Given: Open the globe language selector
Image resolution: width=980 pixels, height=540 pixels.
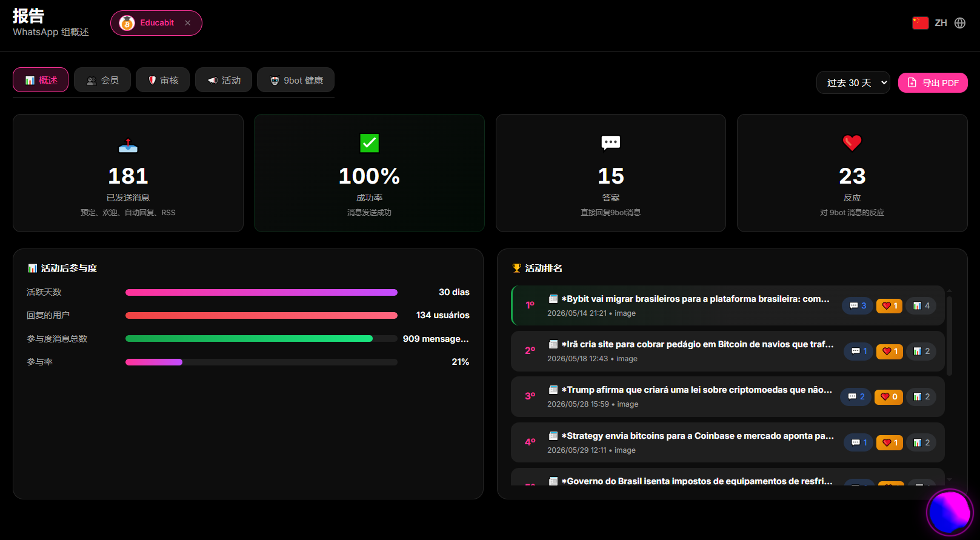Looking at the screenshot, I should click(x=960, y=23).
